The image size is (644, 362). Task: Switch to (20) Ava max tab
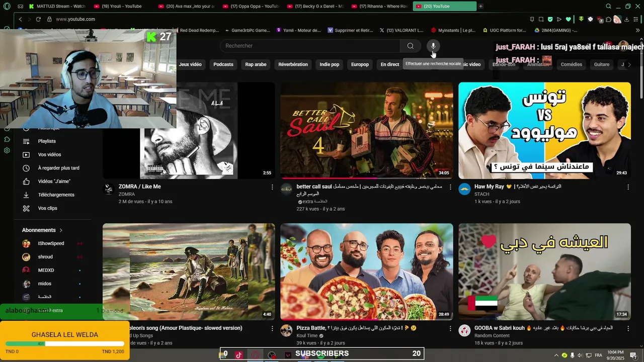pos(186,6)
